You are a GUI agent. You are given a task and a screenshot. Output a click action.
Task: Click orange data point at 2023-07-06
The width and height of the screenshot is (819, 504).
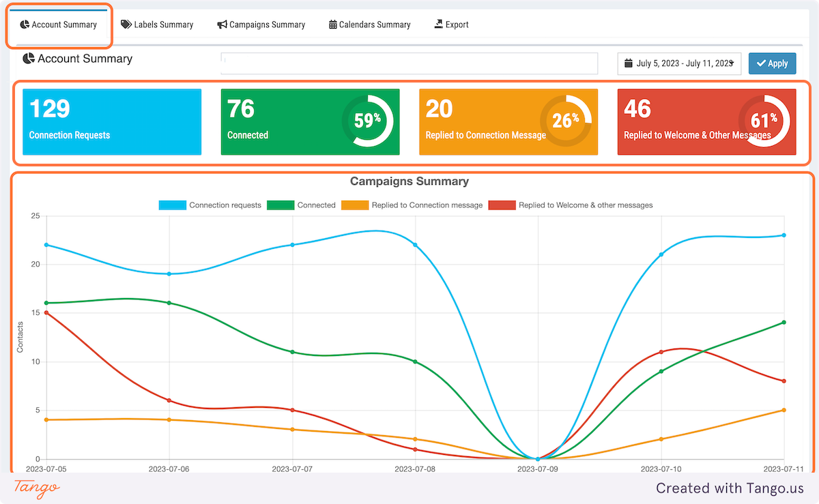pyautogui.click(x=169, y=419)
